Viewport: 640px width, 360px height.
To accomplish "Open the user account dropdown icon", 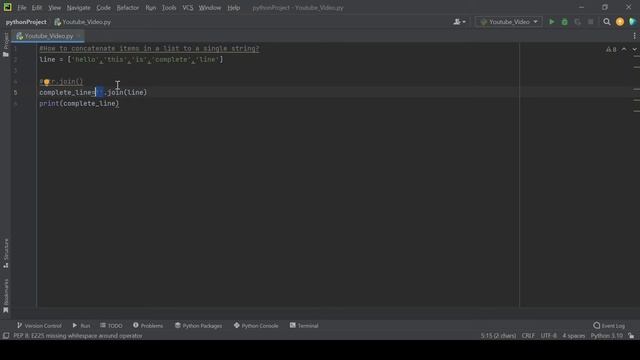I will pyautogui.click(x=459, y=22).
